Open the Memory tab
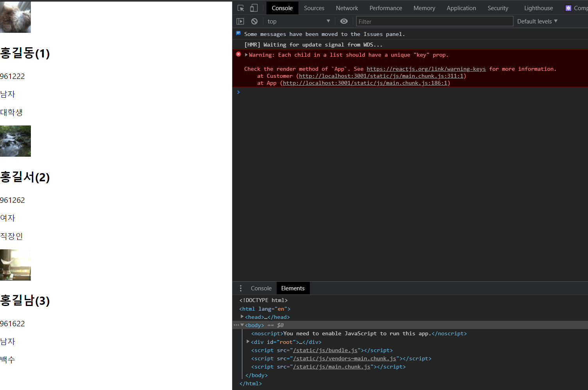 [424, 8]
